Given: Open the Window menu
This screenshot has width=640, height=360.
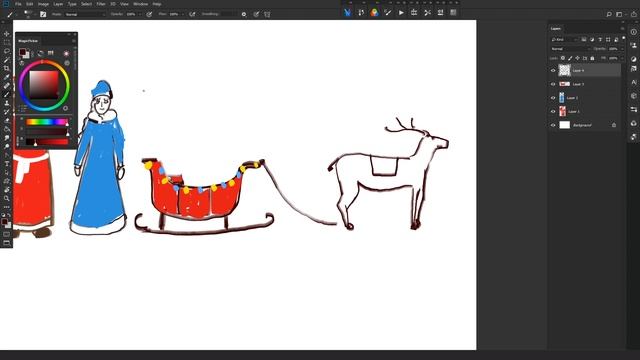Looking at the screenshot, I should click(140, 4).
